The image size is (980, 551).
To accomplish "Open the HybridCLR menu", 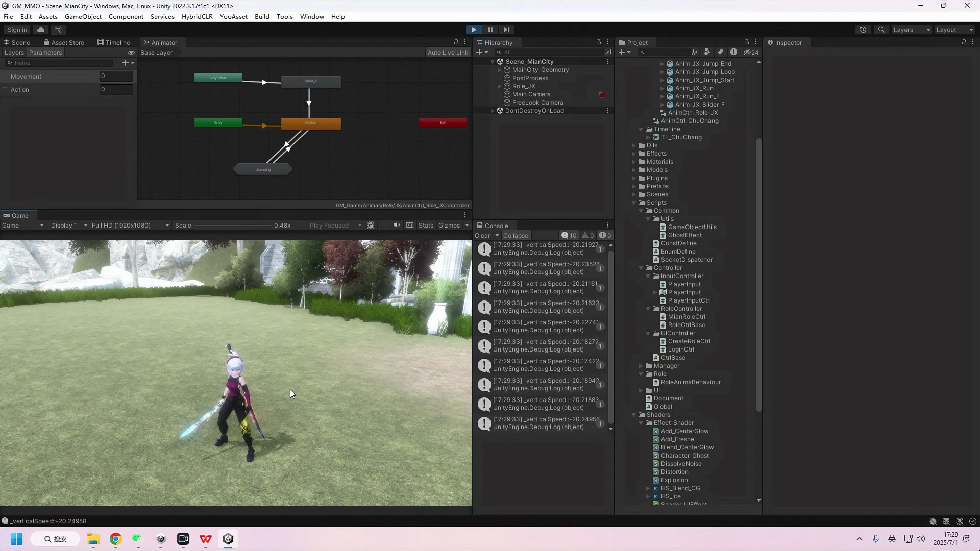I will pos(197,16).
